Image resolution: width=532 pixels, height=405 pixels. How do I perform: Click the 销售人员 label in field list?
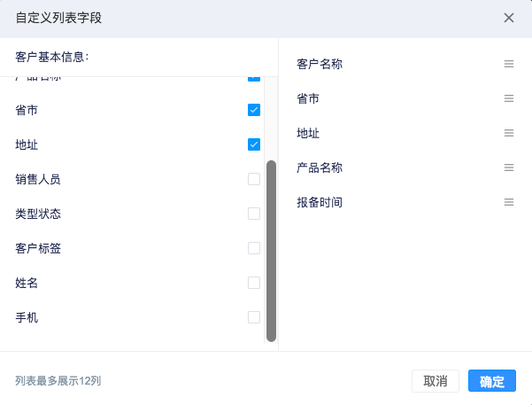38,179
